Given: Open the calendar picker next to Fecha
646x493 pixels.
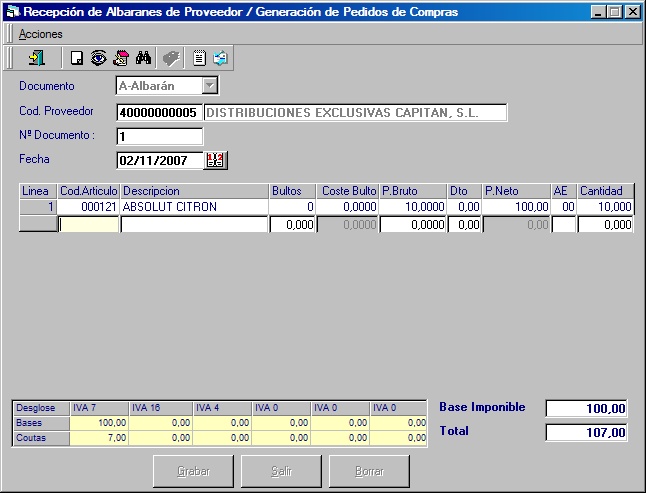Looking at the screenshot, I should pos(215,160).
